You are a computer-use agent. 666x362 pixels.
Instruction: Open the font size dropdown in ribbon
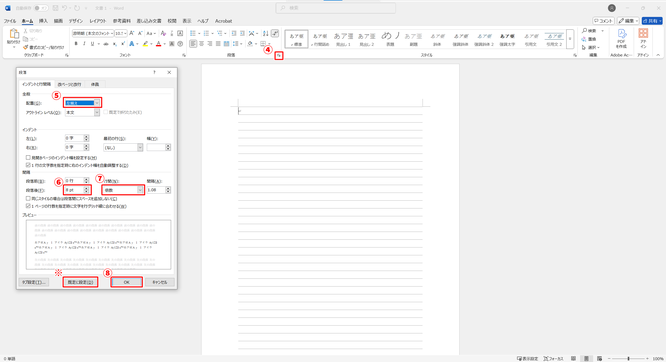[125, 33]
